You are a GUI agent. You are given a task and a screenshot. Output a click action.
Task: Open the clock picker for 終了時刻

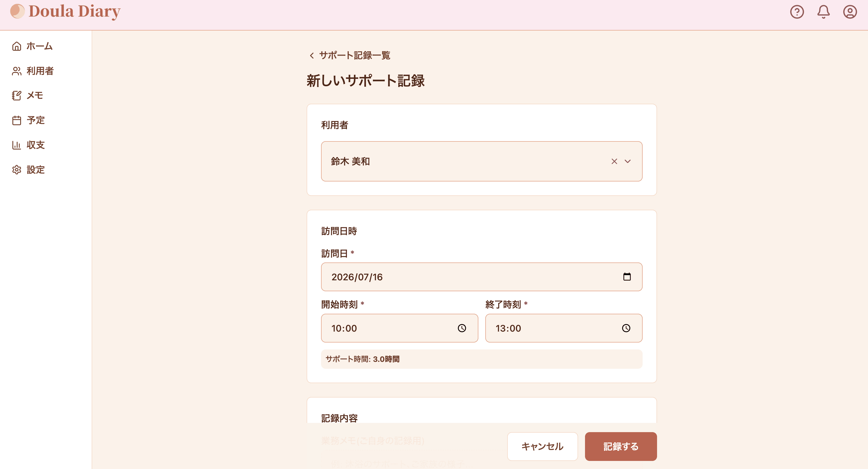[x=626, y=328]
